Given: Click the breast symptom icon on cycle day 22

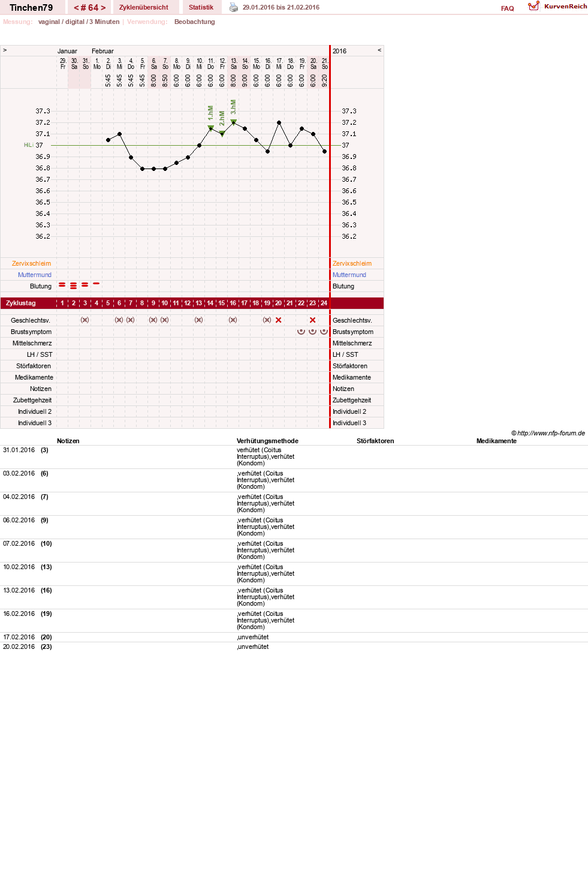Looking at the screenshot, I should click(301, 331).
